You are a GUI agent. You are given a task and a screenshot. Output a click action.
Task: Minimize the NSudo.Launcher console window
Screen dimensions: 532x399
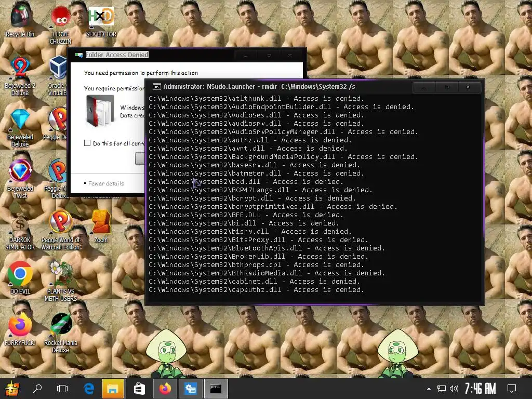(424, 87)
